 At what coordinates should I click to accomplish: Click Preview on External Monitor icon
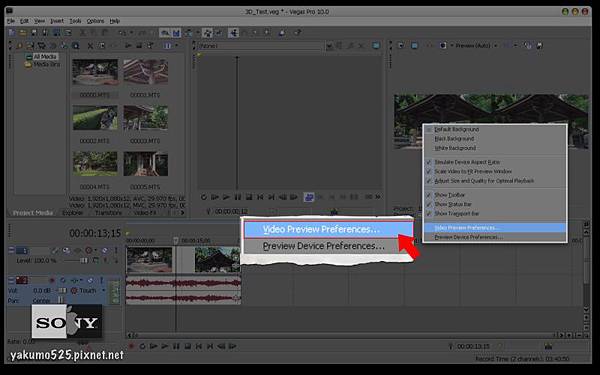tap(414, 46)
